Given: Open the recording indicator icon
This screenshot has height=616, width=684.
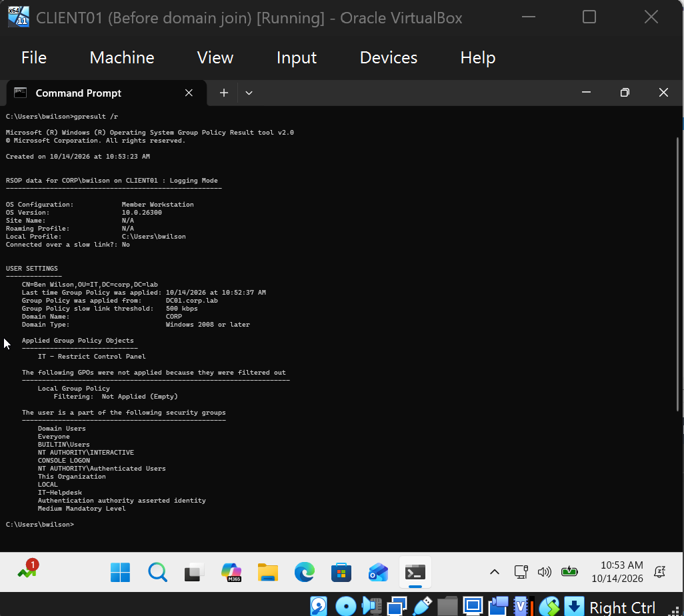Looking at the screenshot, I should point(498,607).
